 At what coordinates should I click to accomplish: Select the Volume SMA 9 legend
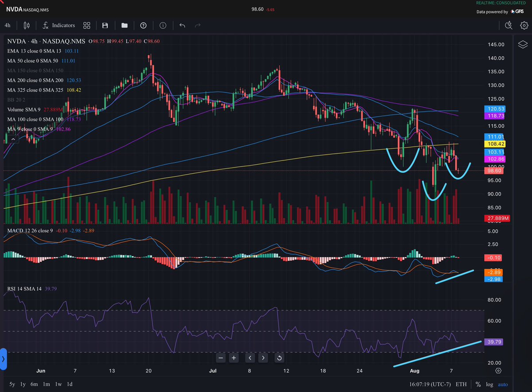click(35, 109)
